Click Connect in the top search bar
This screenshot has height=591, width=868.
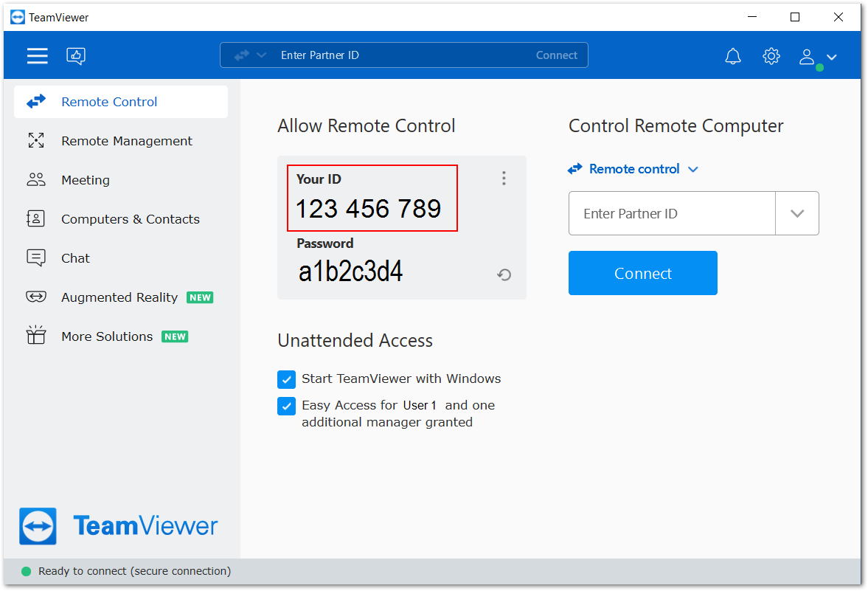556,55
